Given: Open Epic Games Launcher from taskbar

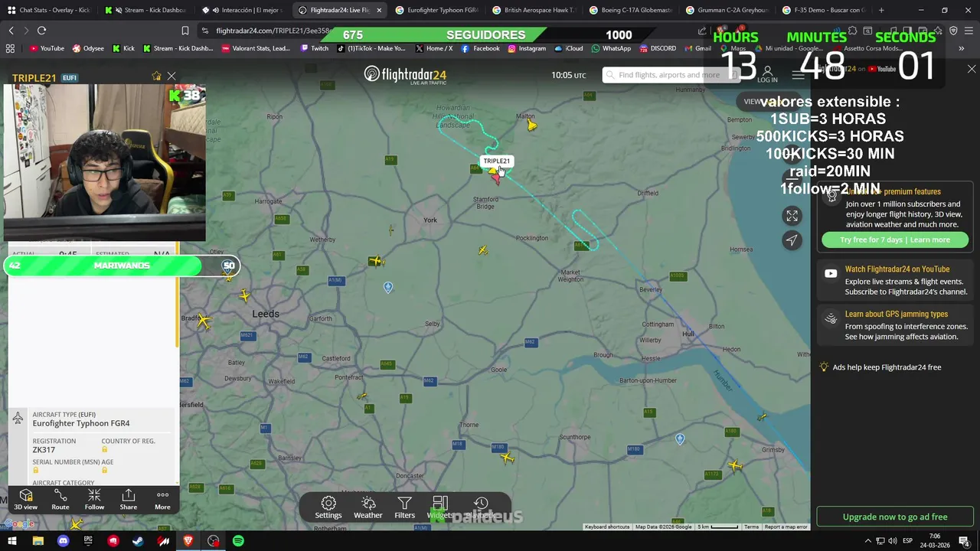Looking at the screenshot, I should (88, 541).
